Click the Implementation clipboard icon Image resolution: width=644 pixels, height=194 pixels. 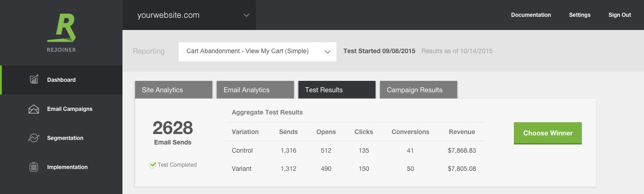click(34, 167)
